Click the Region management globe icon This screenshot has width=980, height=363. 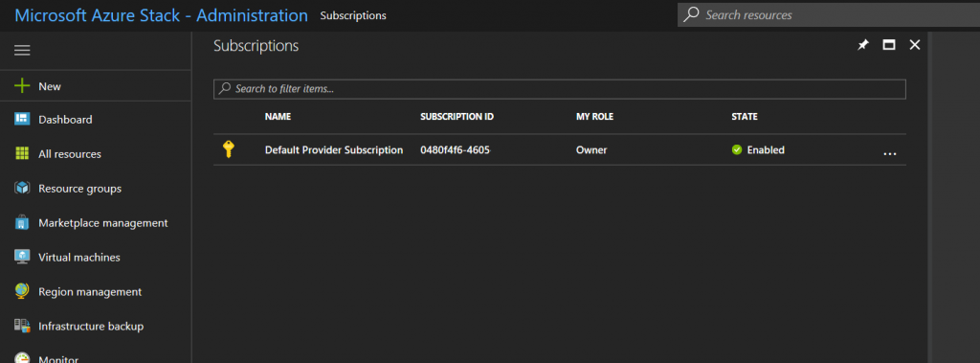tap(23, 292)
